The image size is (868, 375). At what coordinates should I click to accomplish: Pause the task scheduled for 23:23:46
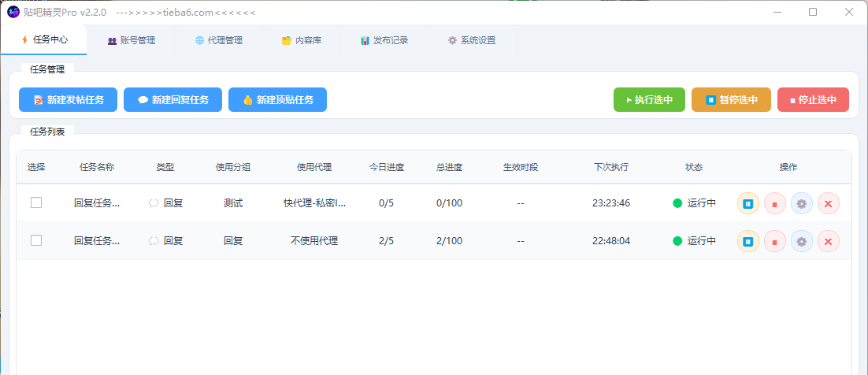[747, 203]
